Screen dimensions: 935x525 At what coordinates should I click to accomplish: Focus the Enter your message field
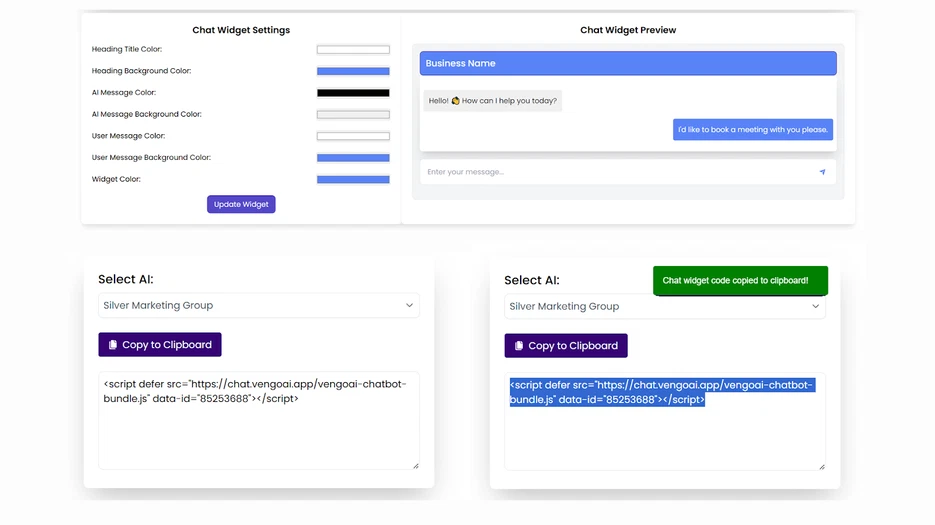click(615, 172)
